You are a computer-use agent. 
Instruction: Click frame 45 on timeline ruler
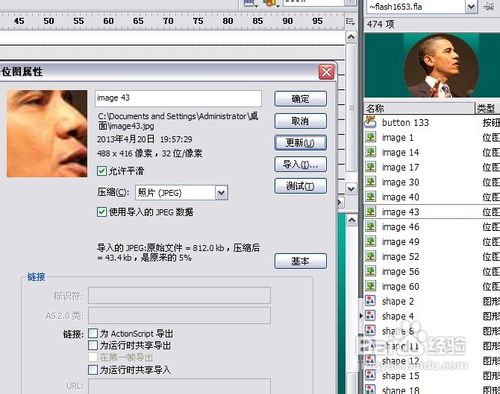19,21
